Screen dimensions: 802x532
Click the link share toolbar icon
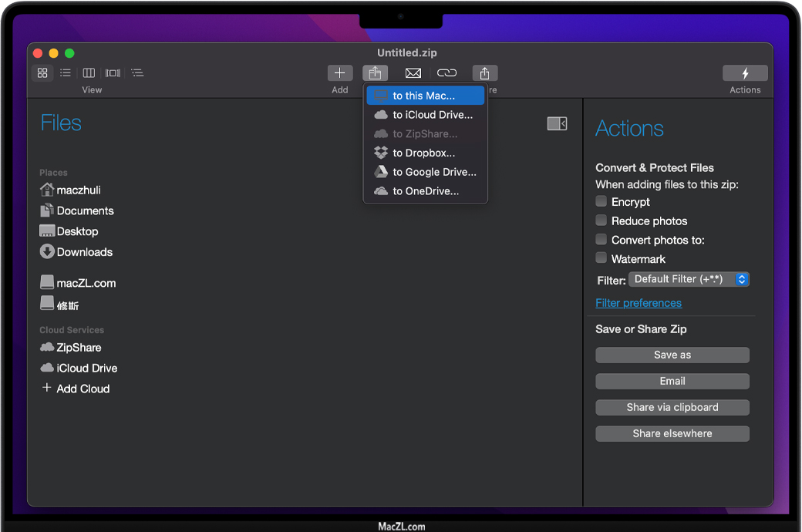point(446,73)
